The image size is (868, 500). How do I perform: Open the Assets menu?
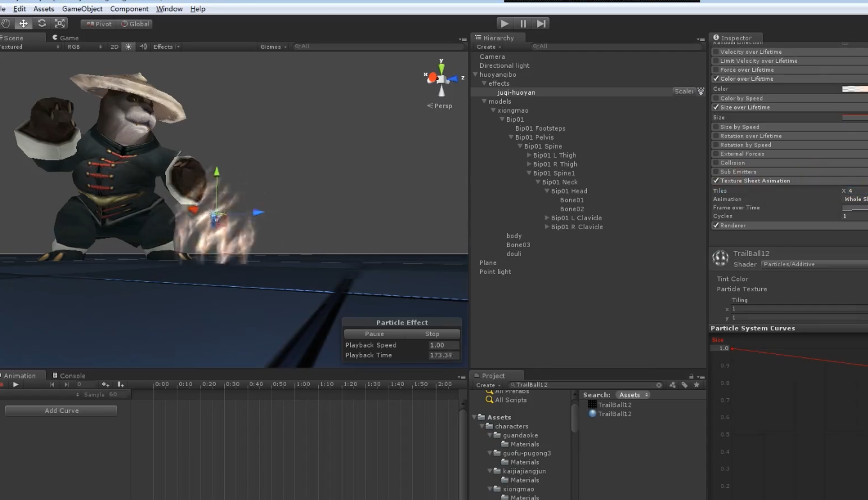click(x=44, y=9)
